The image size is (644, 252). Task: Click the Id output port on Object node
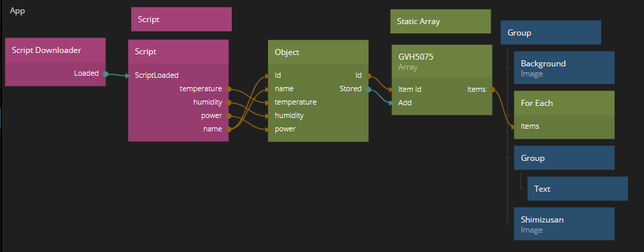pos(369,76)
